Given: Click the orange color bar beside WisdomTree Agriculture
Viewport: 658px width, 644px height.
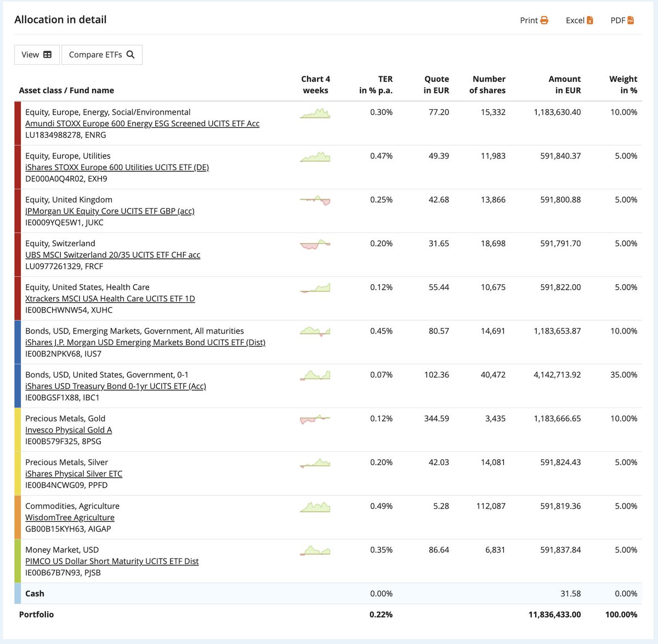Looking at the screenshot, I should pyautogui.click(x=18, y=517).
